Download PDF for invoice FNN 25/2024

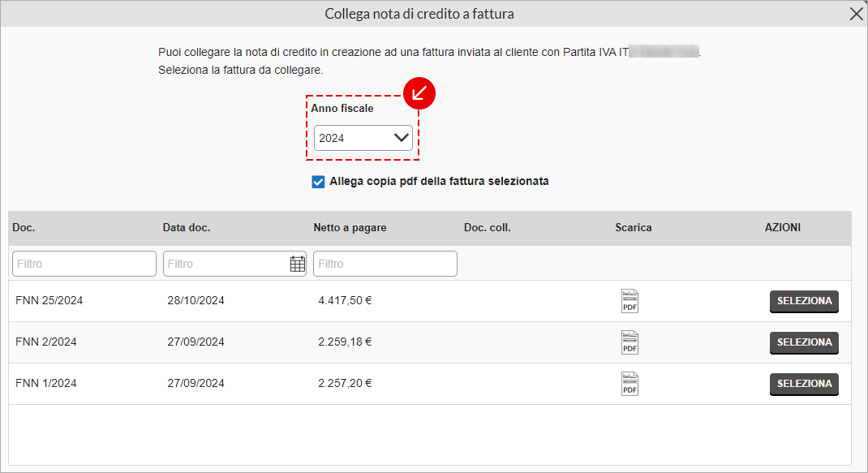point(630,301)
